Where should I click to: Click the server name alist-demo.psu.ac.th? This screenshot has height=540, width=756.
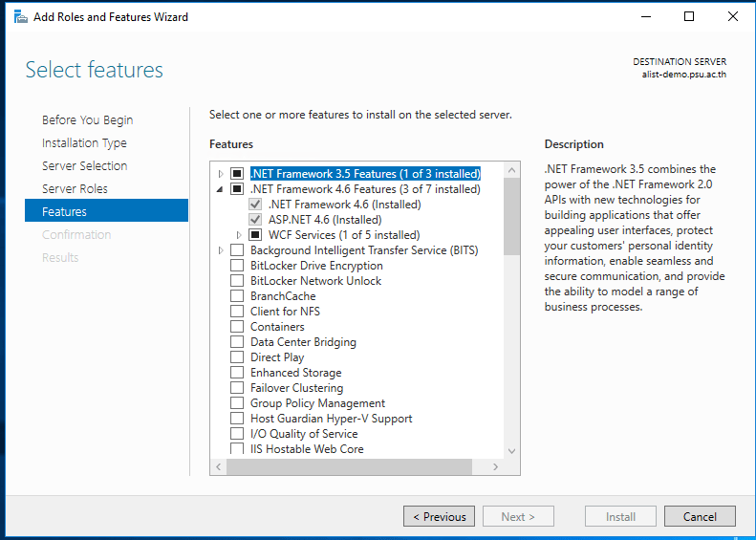pyautogui.click(x=683, y=75)
